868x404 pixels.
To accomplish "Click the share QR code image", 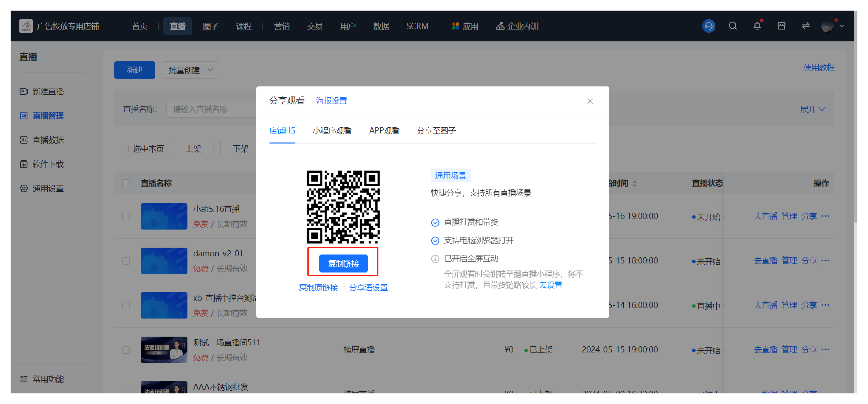I will (343, 207).
